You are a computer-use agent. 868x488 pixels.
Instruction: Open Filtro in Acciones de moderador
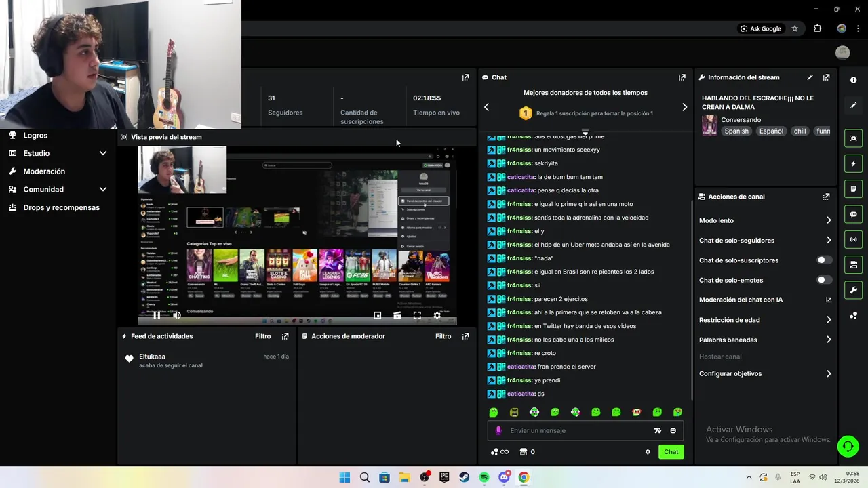tap(443, 336)
